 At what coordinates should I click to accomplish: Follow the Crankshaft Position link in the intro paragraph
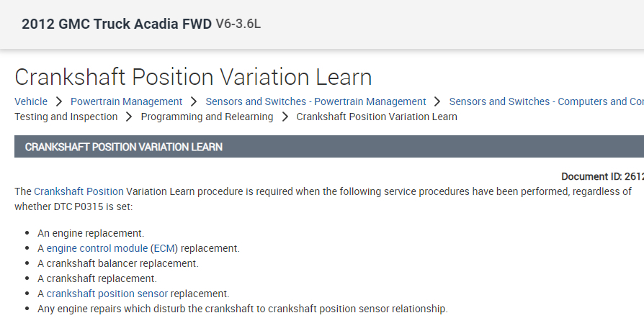(x=79, y=191)
